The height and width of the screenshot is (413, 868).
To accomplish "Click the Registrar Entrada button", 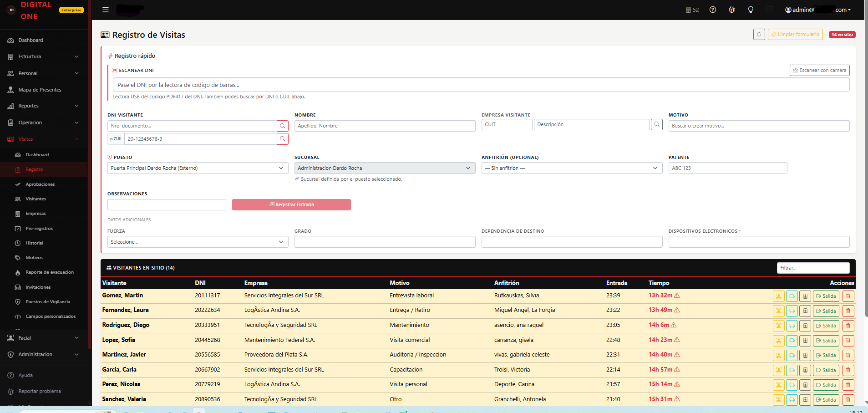I will coord(291,204).
